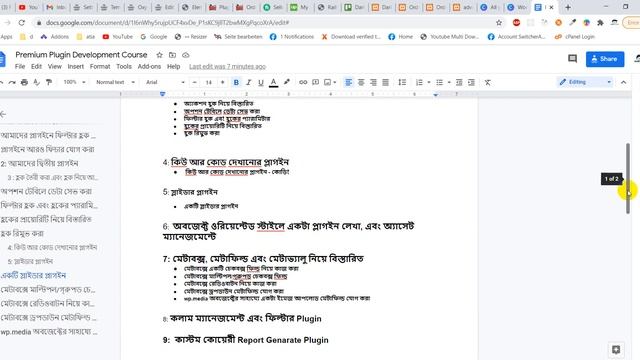
Task: Decrease font size with minus button
Action: pos(195,82)
